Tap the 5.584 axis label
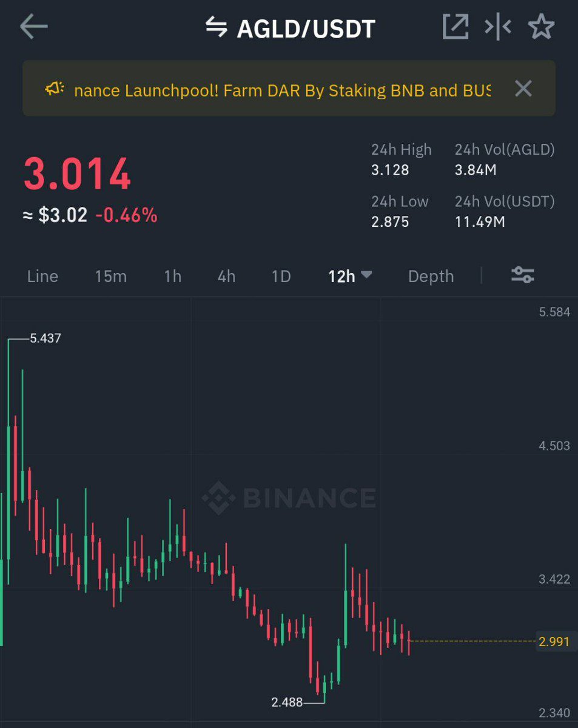The width and height of the screenshot is (578, 728). tap(554, 312)
